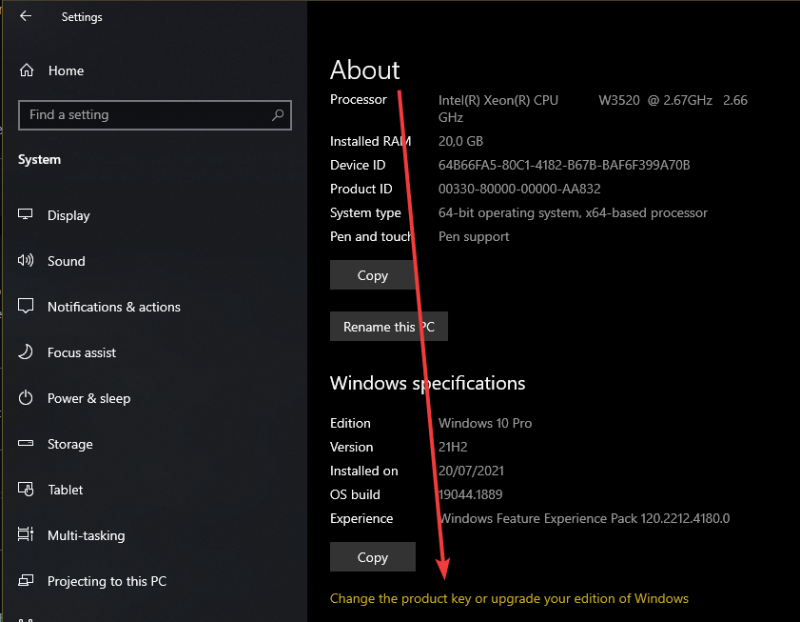The height and width of the screenshot is (622, 800).
Task: Select the Device ID value text
Action: 564,165
